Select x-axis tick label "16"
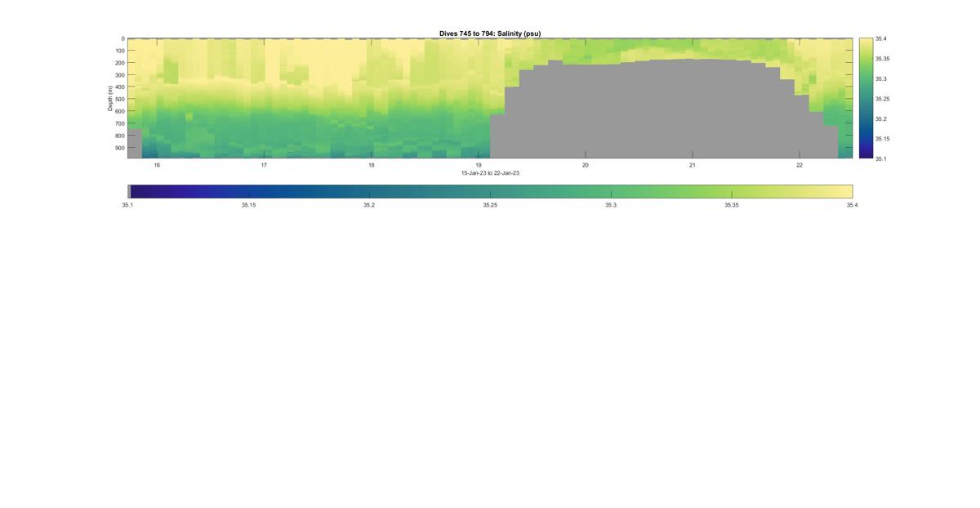The image size is (980, 508). coord(157,165)
